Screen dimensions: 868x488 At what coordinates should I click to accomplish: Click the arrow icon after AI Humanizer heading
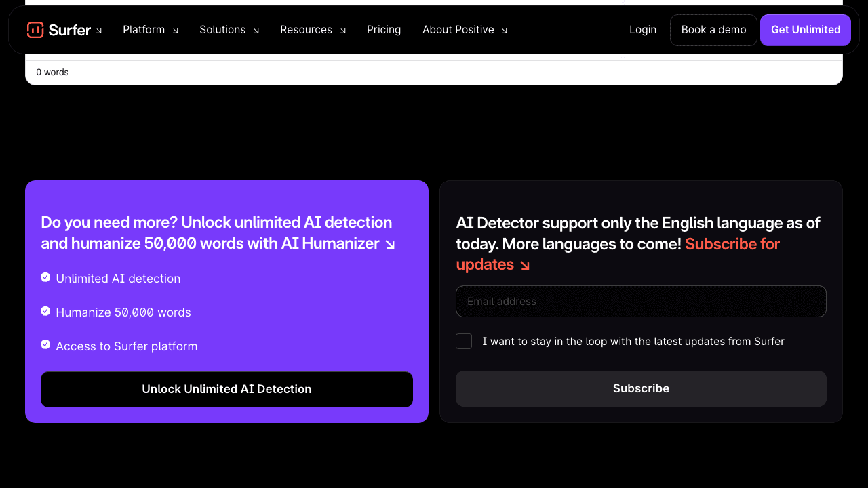pyautogui.click(x=390, y=245)
